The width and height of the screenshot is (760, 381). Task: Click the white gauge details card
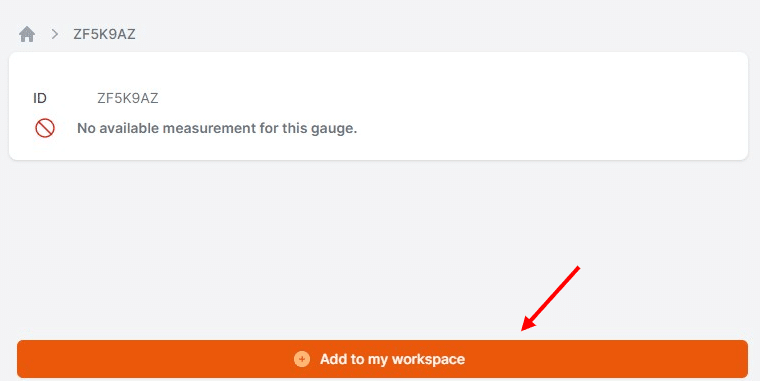378,106
